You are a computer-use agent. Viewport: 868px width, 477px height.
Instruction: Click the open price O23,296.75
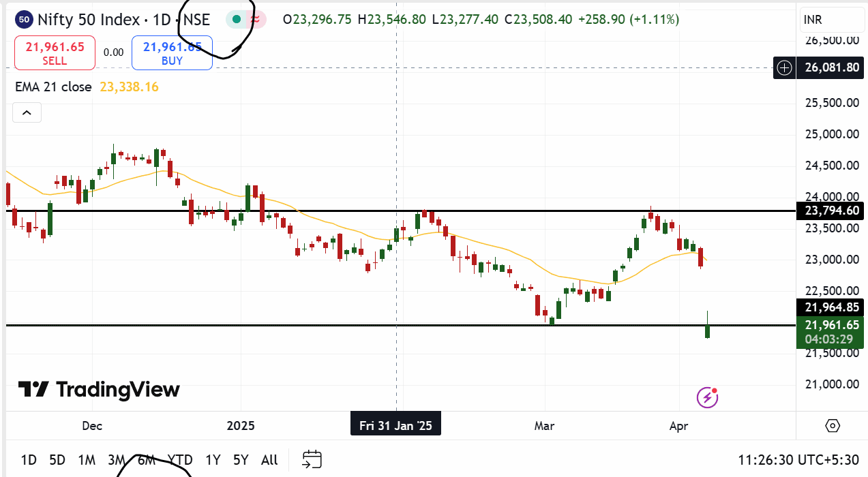click(317, 20)
